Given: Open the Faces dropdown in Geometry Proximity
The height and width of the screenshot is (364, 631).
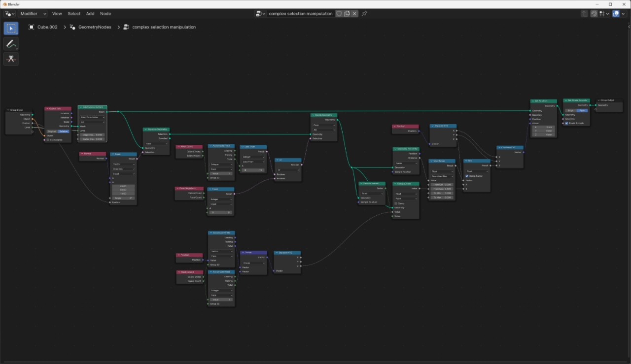Looking at the screenshot, I should click(406, 163).
